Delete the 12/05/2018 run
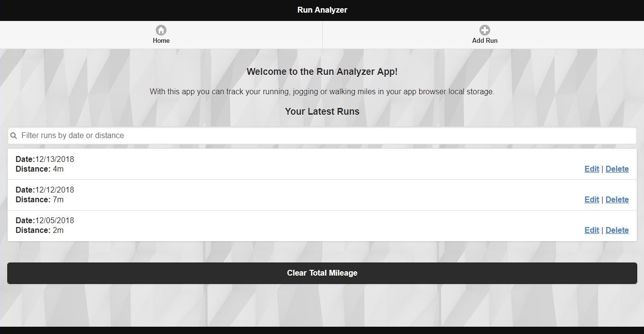 tap(617, 230)
